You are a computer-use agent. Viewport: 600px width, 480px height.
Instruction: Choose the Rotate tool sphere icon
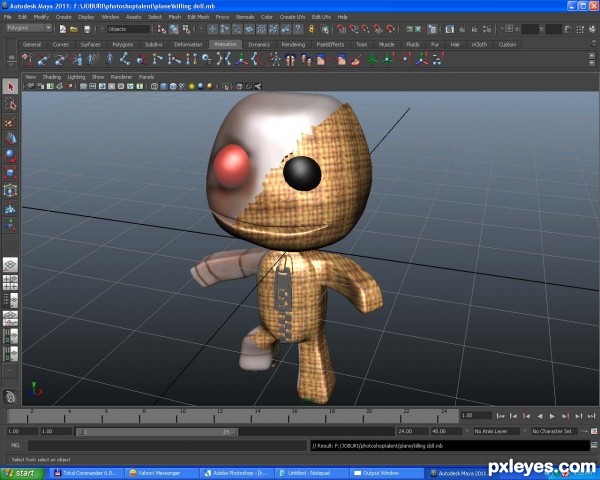10,156
